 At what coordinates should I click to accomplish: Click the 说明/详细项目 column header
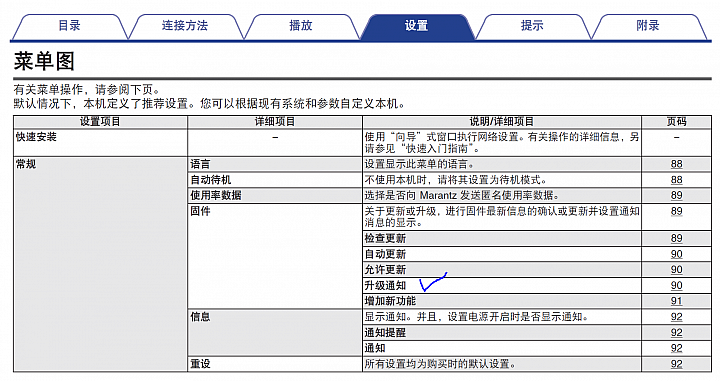click(502, 122)
